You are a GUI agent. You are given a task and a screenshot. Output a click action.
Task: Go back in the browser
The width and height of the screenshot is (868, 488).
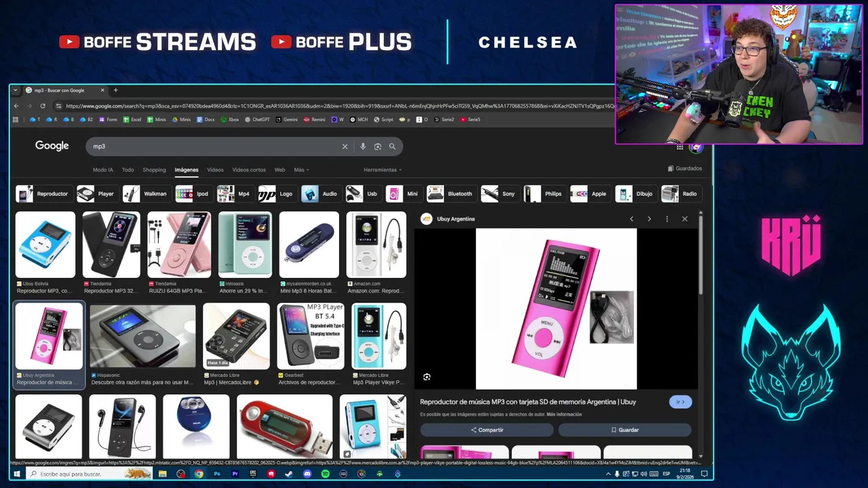[x=17, y=106]
